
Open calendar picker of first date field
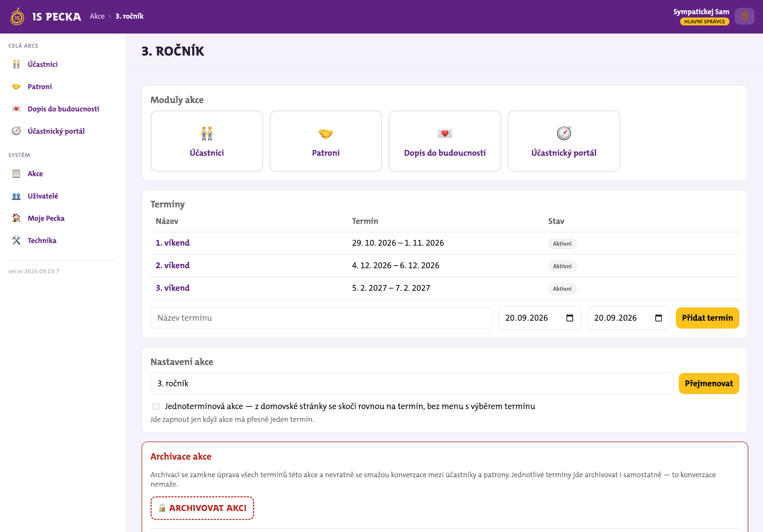pos(570,318)
